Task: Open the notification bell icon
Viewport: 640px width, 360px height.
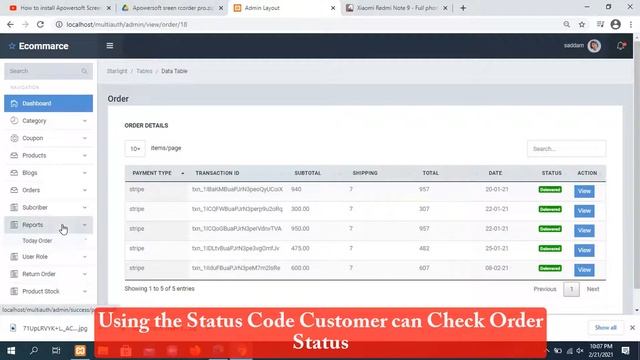Action: point(621,46)
